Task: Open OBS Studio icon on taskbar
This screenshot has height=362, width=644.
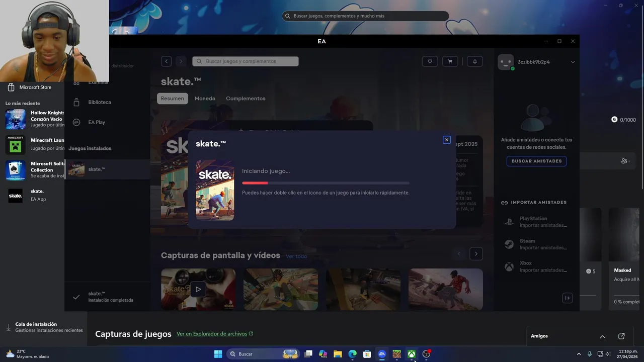Action: point(427,354)
